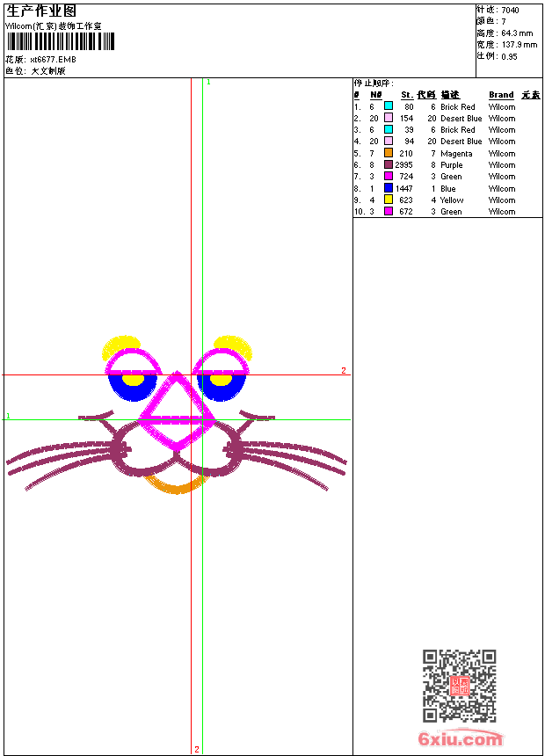Screen dimensions: 545x756
Task: Click the file name xt6677.EMB
Action: [53, 60]
